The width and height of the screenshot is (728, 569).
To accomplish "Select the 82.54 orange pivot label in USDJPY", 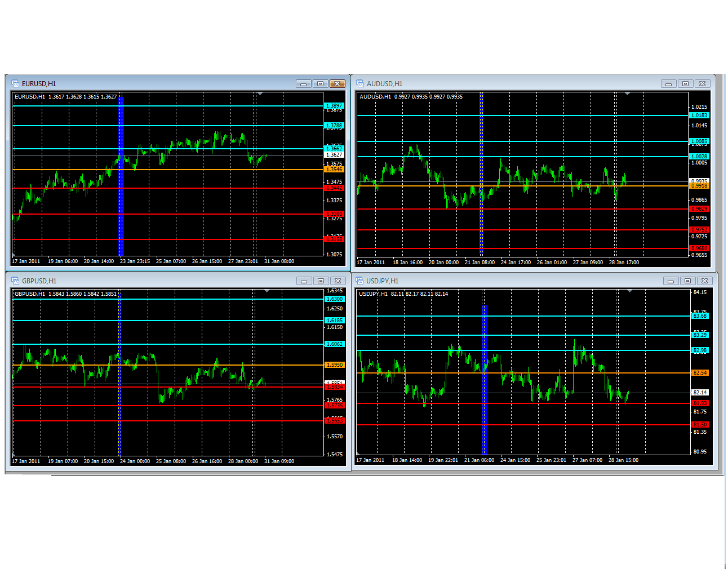I will (x=700, y=372).
